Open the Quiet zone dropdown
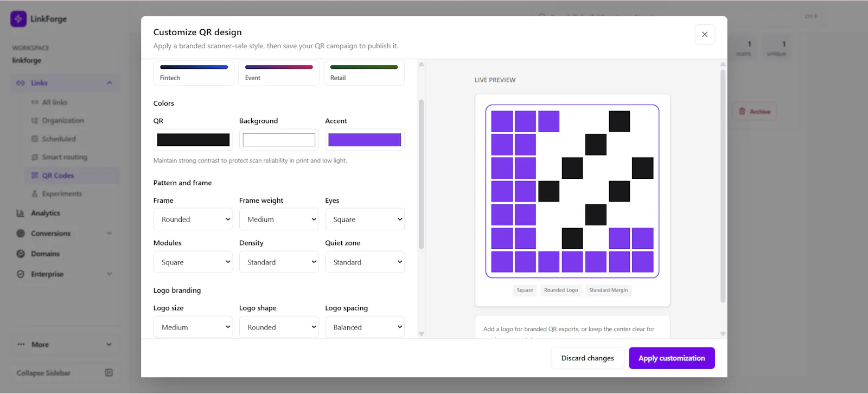This screenshot has width=868, height=394. [365, 262]
